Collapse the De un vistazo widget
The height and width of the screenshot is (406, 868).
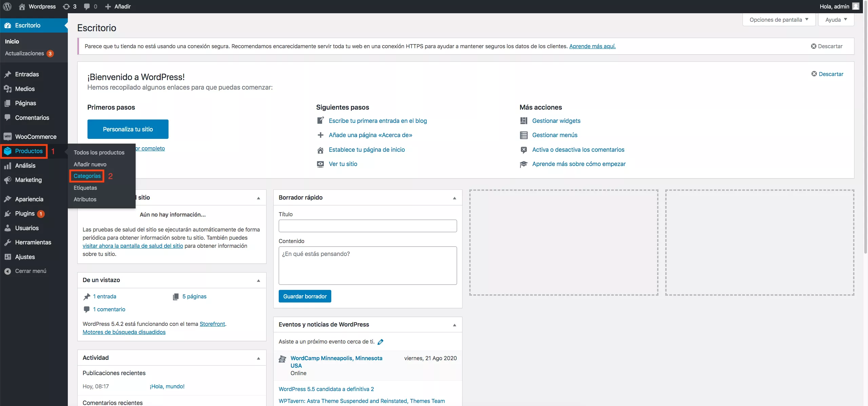pos(259,280)
